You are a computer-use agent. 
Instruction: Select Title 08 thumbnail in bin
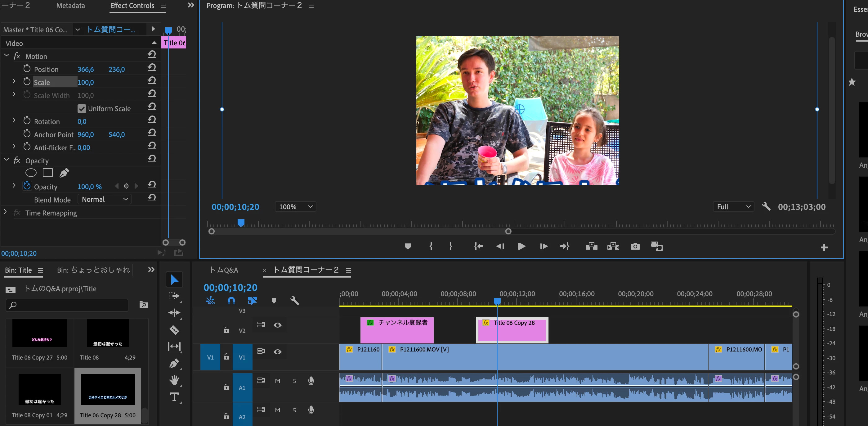pyautogui.click(x=108, y=333)
